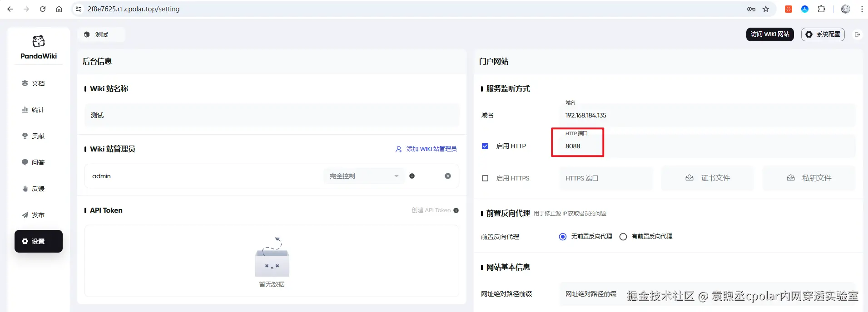Click 添加 WIKI 站管理员 link
The height and width of the screenshot is (312, 868).
point(426,149)
